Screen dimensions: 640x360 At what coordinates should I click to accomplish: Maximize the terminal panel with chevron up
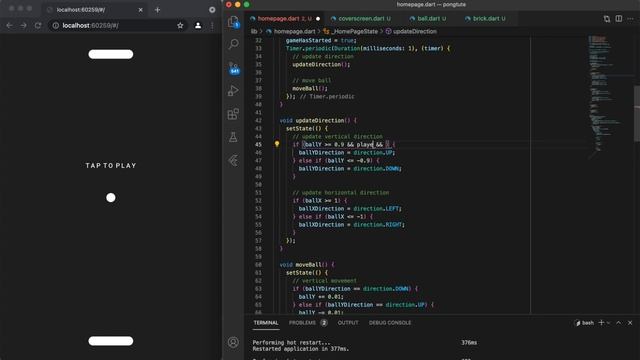[619, 322]
